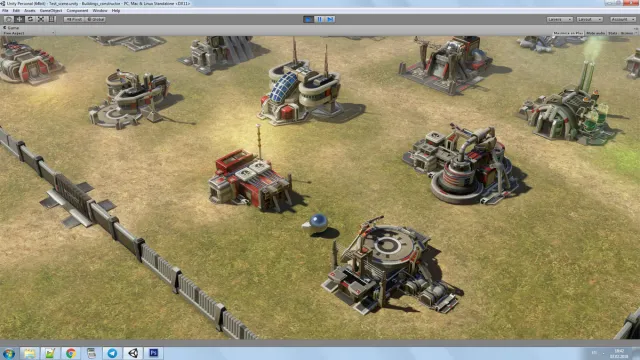640x360 pixels.
Task: Open the Window menu
Action: tap(100, 11)
